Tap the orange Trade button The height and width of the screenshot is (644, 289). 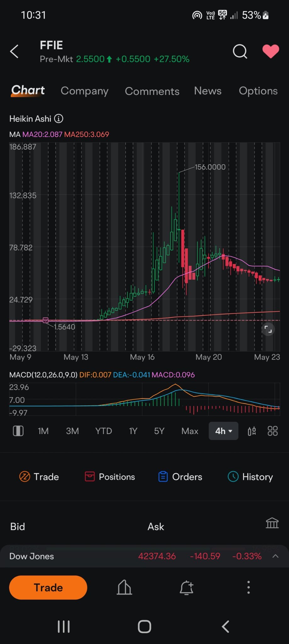point(48,587)
